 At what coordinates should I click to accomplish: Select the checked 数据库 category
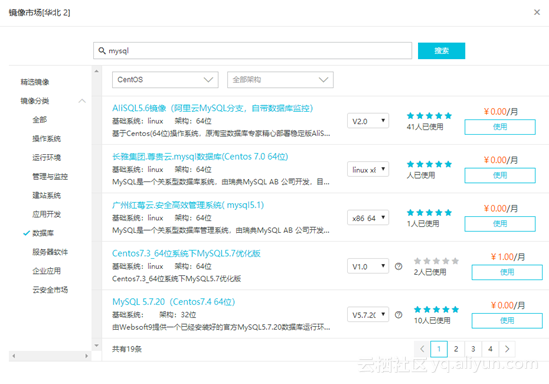tap(43, 233)
